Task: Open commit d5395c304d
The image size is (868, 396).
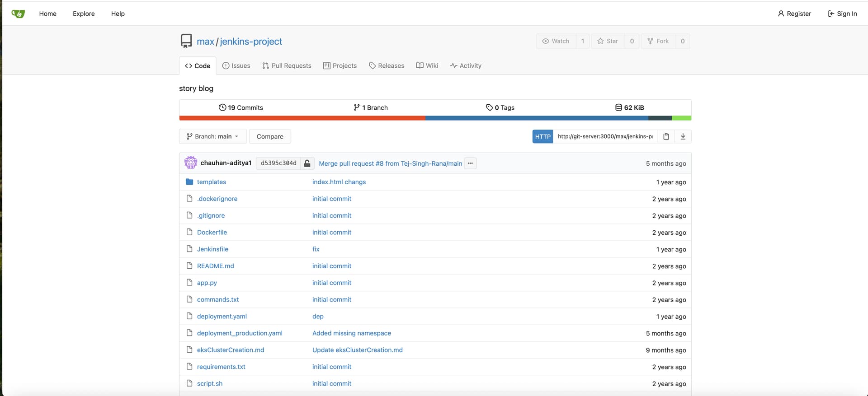Action: coord(278,163)
